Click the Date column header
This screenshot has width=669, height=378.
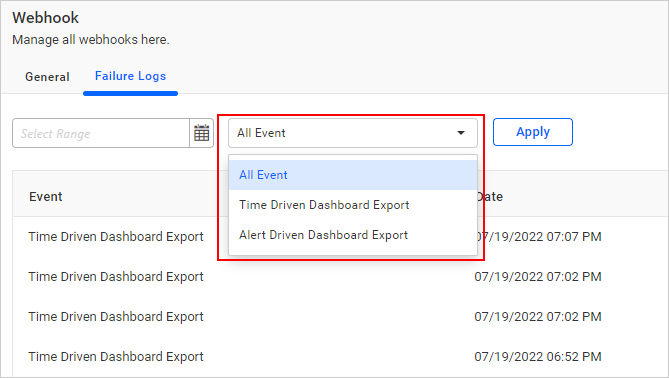click(490, 197)
